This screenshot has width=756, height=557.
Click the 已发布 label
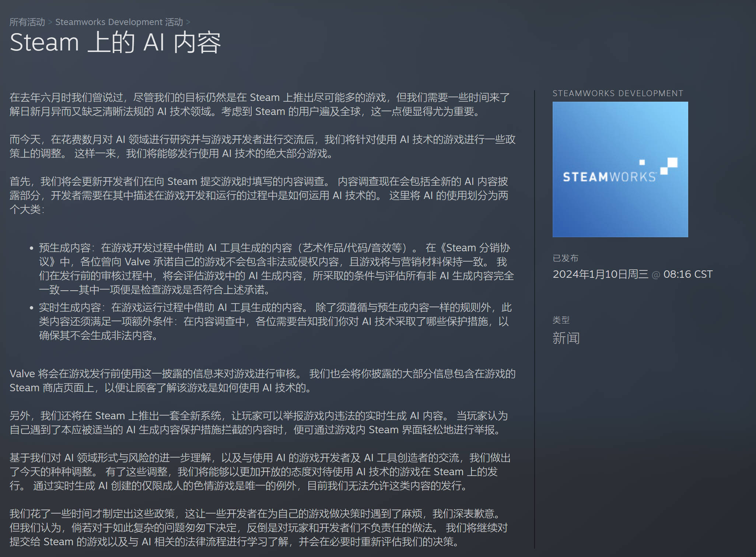point(566,258)
